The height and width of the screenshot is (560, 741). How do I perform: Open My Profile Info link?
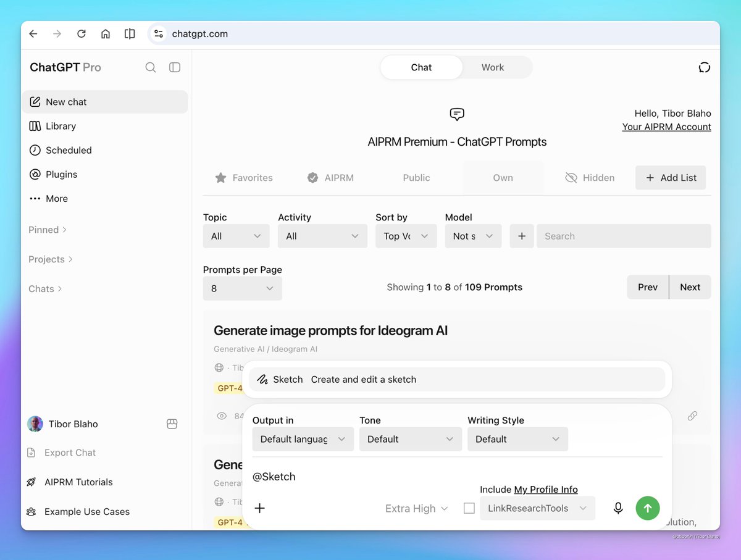click(x=546, y=490)
